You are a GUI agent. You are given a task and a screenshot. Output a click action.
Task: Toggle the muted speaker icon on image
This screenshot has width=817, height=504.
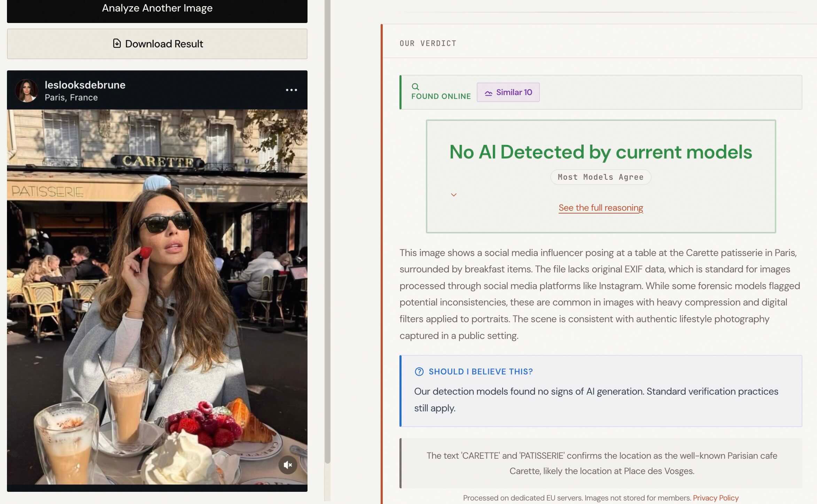[x=288, y=465]
